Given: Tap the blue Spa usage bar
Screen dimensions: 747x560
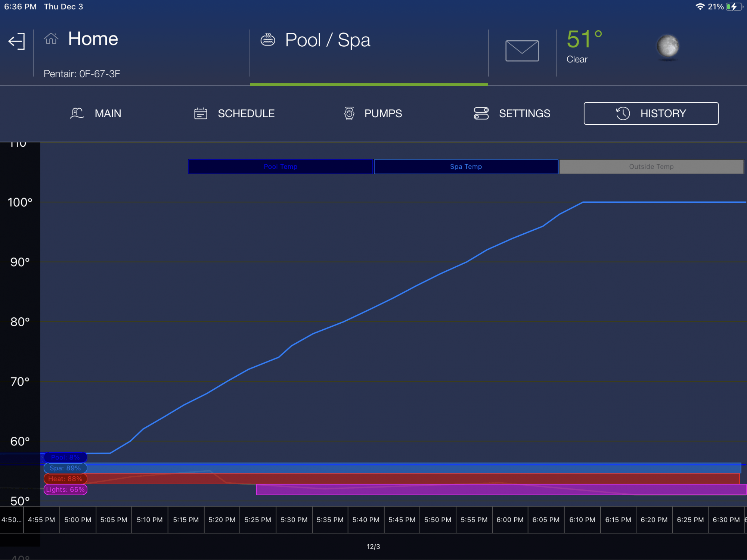Looking at the screenshot, I should [x=414, y=468].
